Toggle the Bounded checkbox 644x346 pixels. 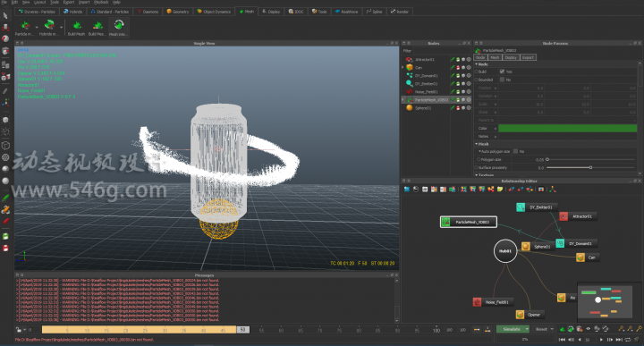point(502,80)
